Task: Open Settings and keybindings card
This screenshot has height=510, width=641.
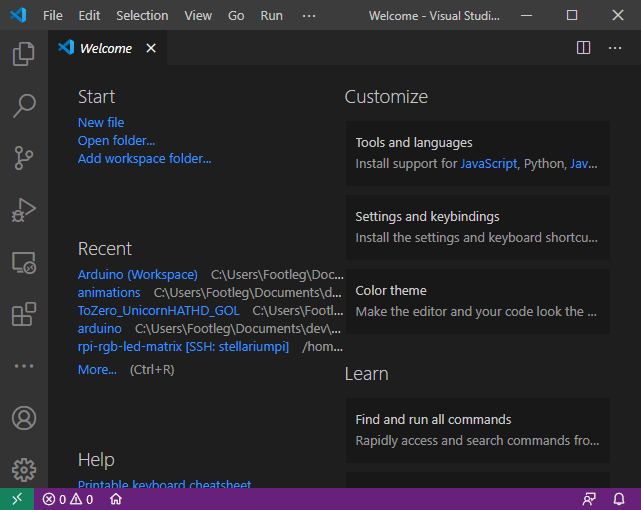Action: click(x=478, y=227)
